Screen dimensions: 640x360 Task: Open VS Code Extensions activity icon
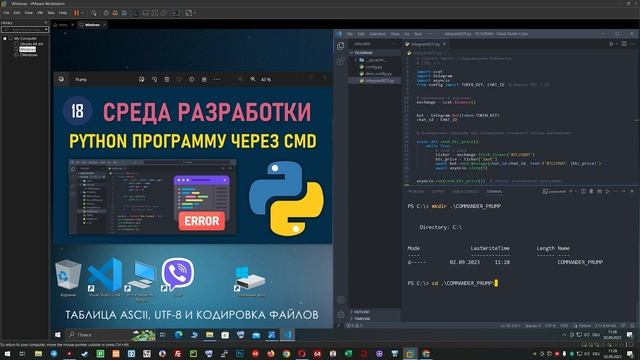340,61
